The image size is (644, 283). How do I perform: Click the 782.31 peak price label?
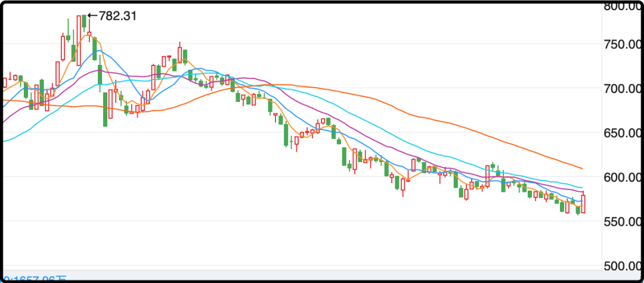click(x=117, y=16)
